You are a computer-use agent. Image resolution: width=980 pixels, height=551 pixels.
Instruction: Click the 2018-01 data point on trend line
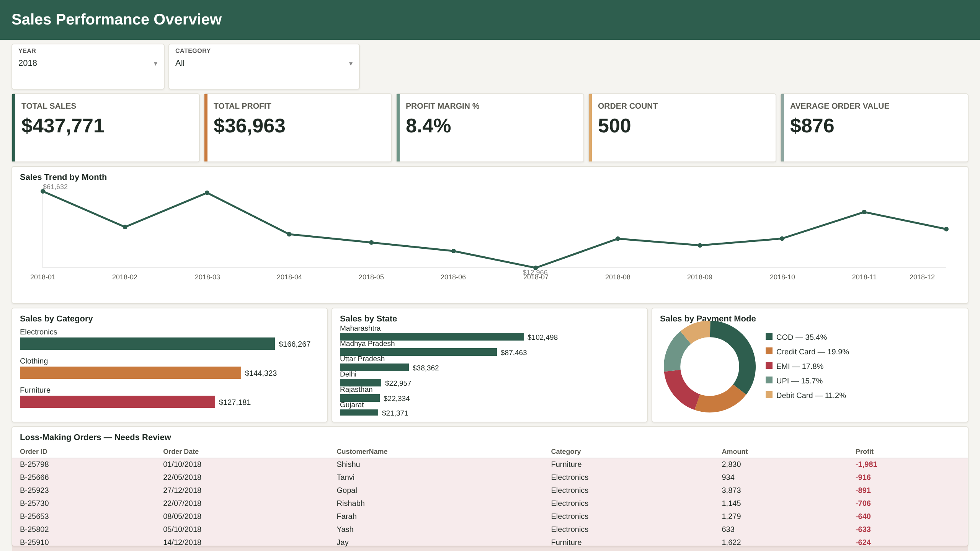(43, 191)
